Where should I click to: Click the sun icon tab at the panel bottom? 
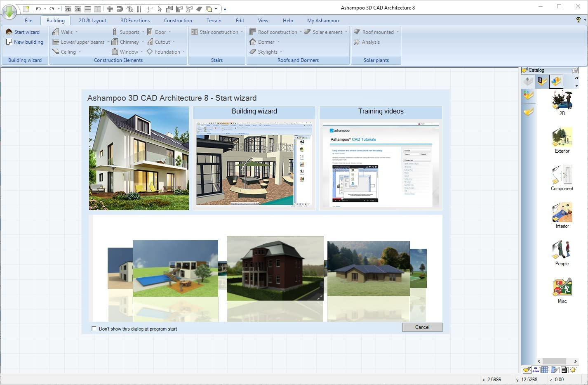point(573,370)
